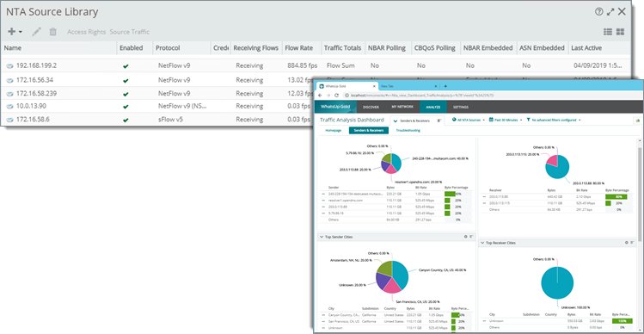Screen dimensions: 644x334
Task: Toggle the Enabled checkmark for 10.0.13.90
Action: pyautogui.click(x=126, y=107)
